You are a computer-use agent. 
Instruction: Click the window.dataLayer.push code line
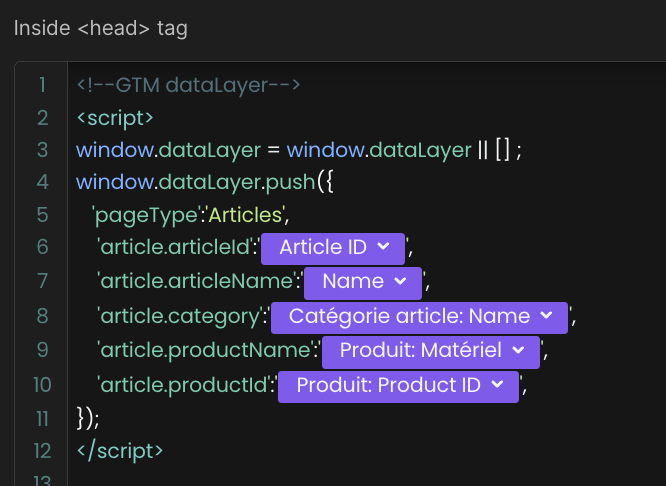(205, 182)
